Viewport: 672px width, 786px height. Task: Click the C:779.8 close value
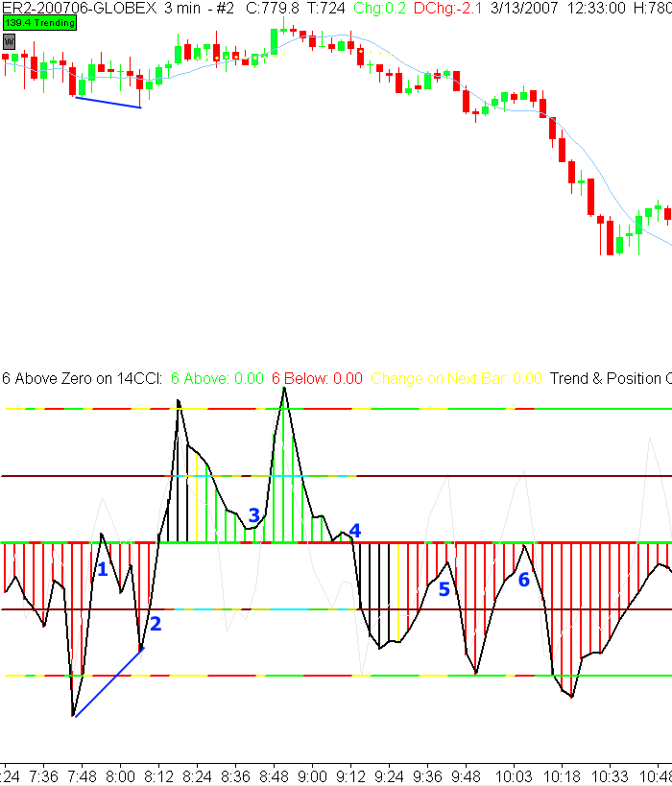(x=273, y=8)
